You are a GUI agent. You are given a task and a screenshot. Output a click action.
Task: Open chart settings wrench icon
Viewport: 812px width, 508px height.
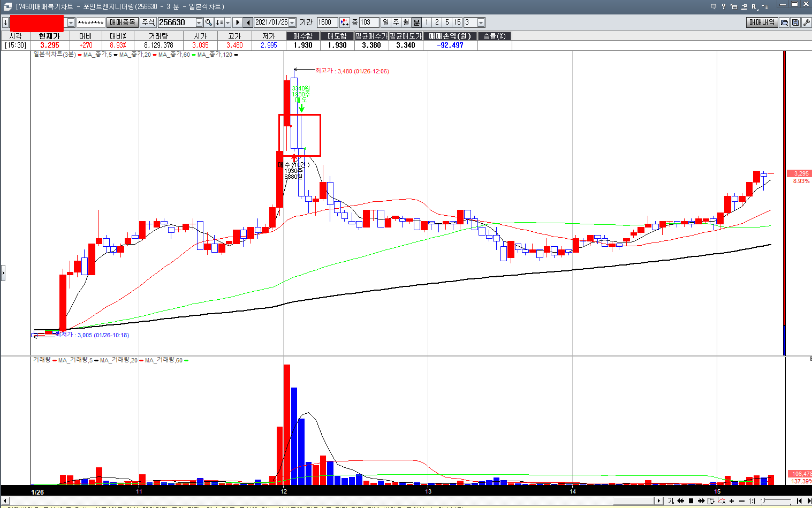(x=806, y=22)
